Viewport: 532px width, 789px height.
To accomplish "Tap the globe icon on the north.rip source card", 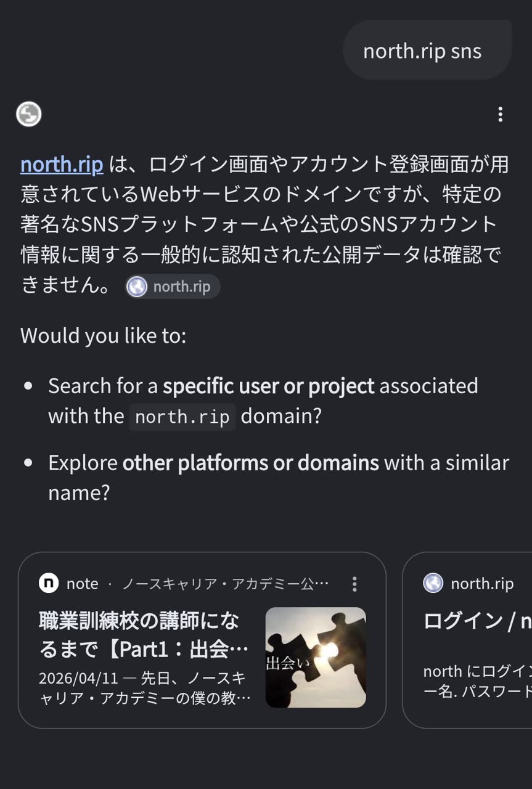I will tap(433, 583).
